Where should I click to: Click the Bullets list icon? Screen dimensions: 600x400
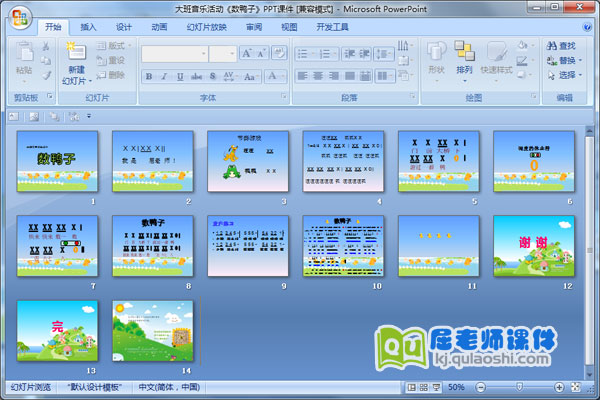[x=305, y=54]
